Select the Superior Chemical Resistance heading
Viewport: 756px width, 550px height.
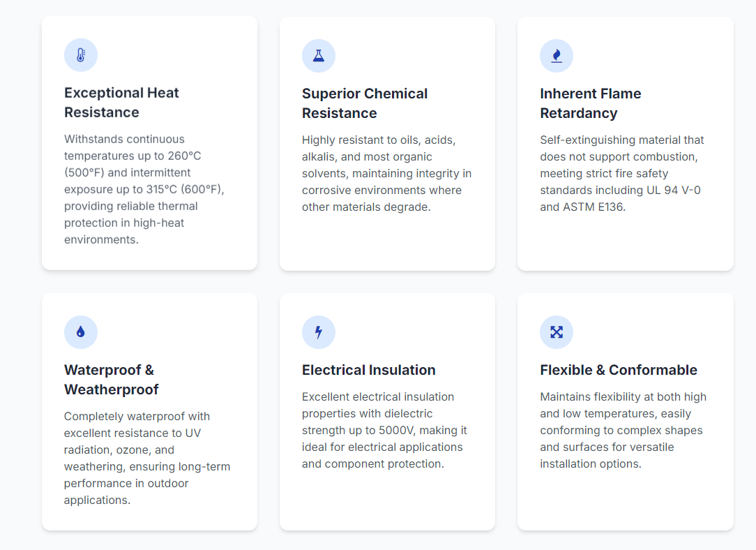365,103
